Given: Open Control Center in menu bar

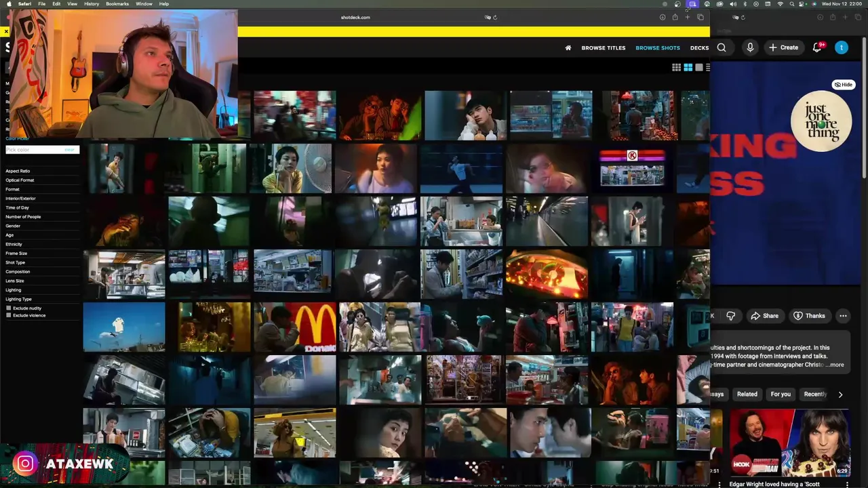Looking at the screenshot, I should pos(801,4).
